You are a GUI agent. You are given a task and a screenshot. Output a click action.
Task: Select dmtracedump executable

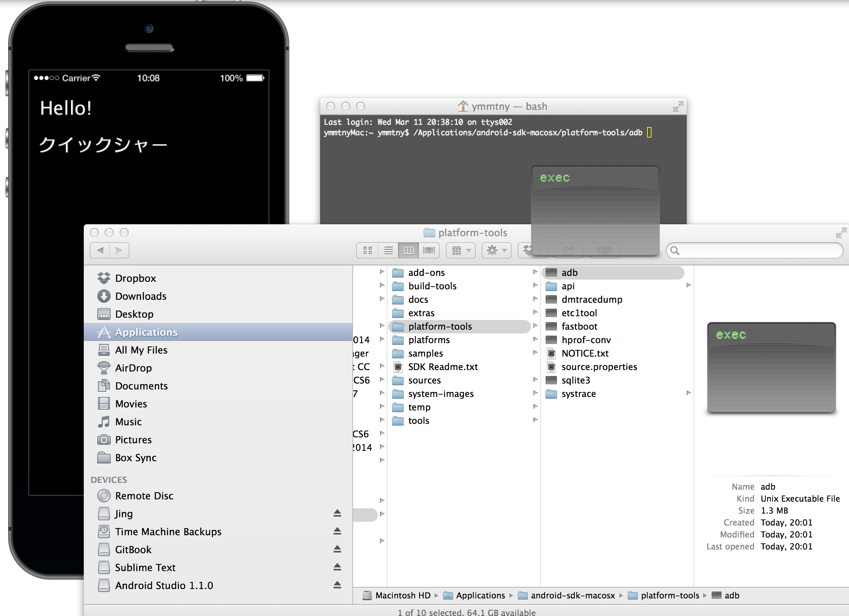[613, 299]
